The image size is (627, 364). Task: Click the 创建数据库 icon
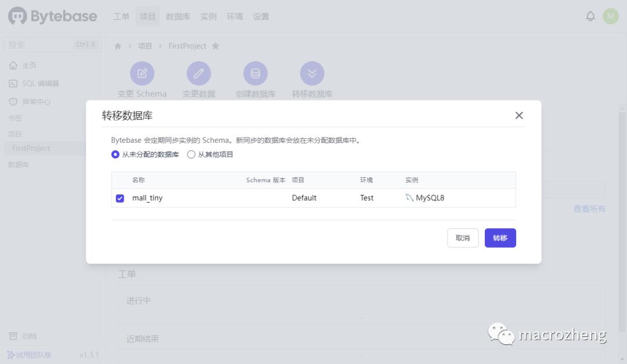pos(255,73)
